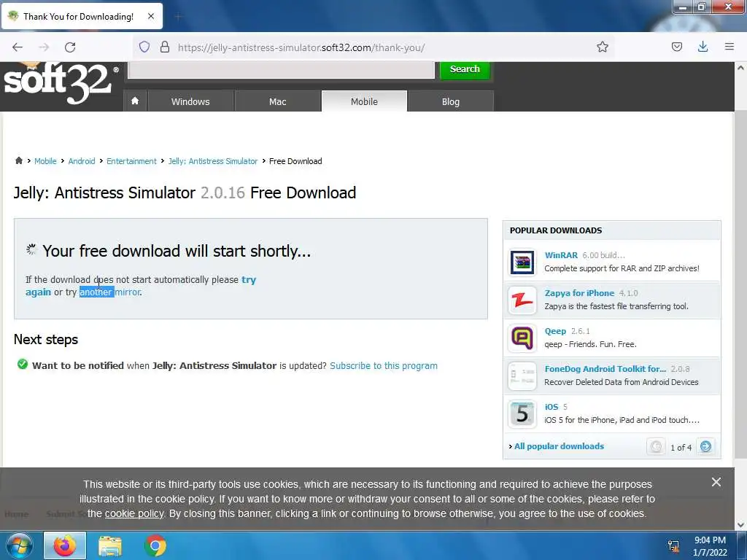Click the page scrollbar down arrow
Screen dimensions: 747x560
[x=740, y=525]
